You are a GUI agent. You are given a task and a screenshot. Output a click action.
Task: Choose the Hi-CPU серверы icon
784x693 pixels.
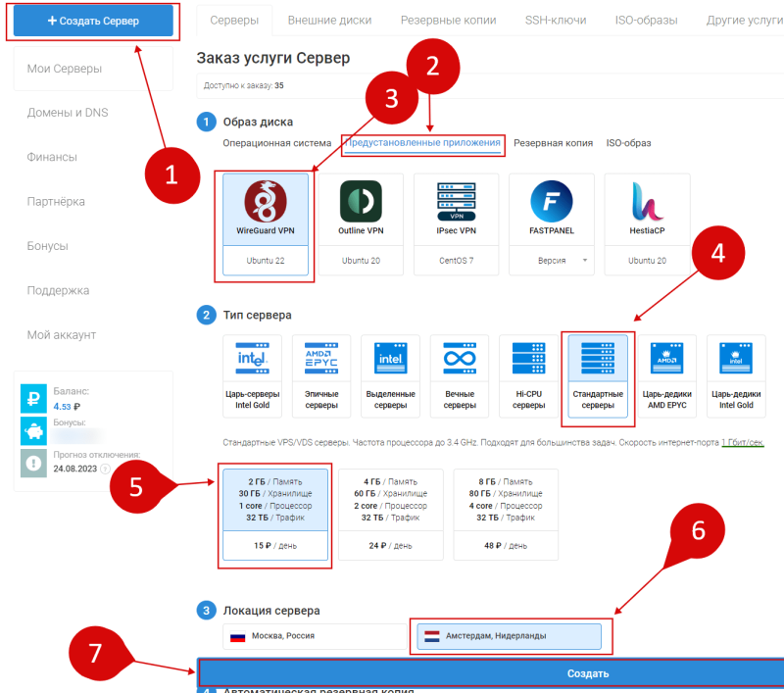point(528,358)
